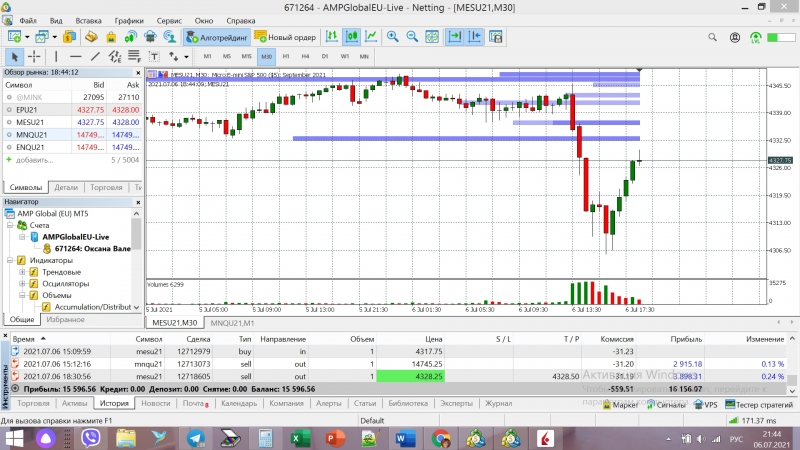The height and width of the screenshot is (450, 800).
Task: Expand the Осцилляторы indicators node
Action: pyautogui.click(x=22, y=284)
